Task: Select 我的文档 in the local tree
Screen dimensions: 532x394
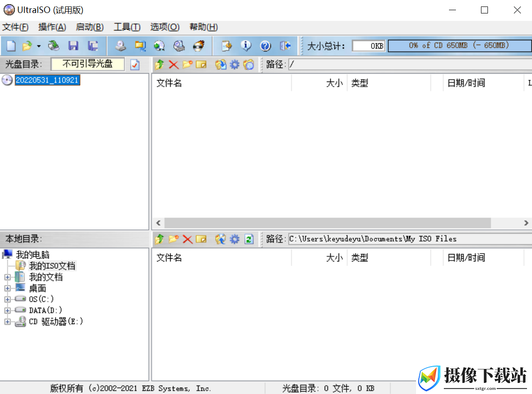Action: click(x=46, y=277)
